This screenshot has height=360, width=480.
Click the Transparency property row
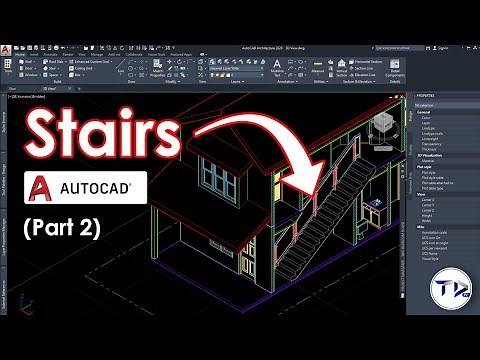447,144
